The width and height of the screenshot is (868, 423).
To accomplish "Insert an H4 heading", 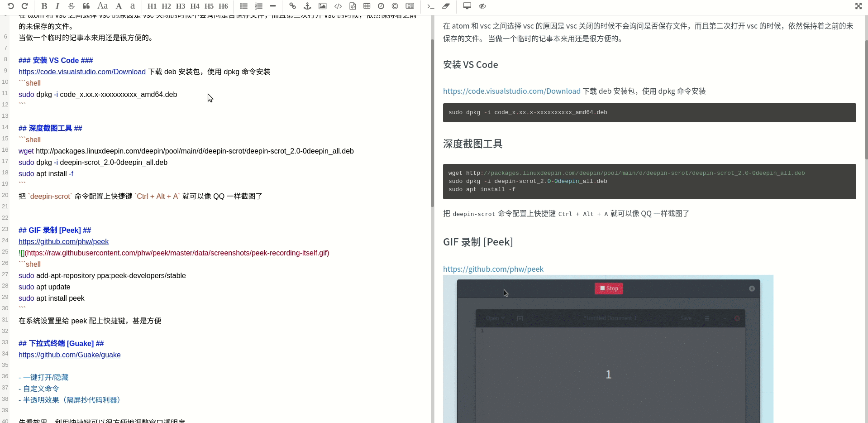I will [x=195, y=6].
